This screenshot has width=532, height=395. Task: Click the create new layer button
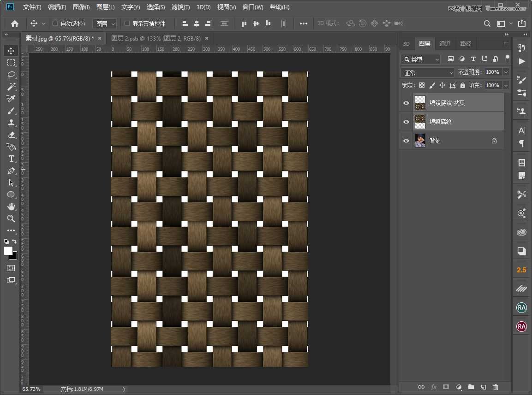483,387
